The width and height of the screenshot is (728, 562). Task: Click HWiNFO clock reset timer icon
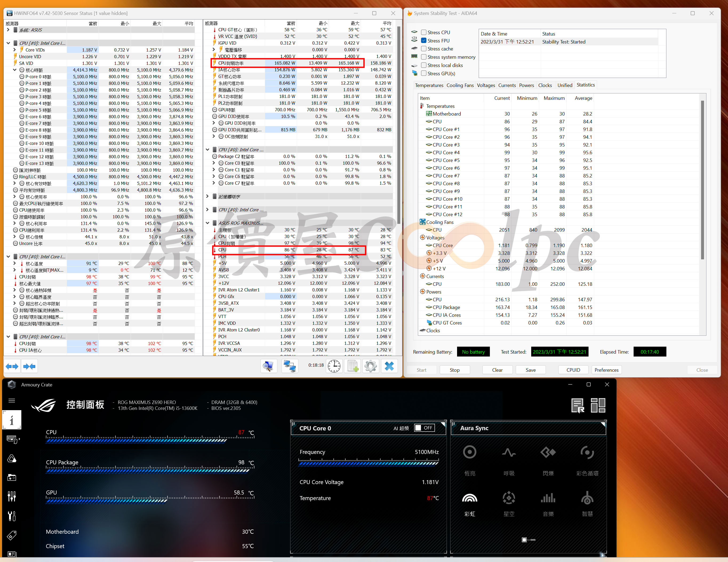334,366
